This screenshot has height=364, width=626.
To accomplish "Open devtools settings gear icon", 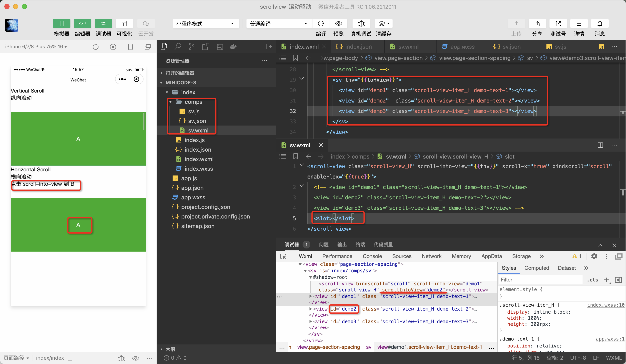I will point(594,256).
